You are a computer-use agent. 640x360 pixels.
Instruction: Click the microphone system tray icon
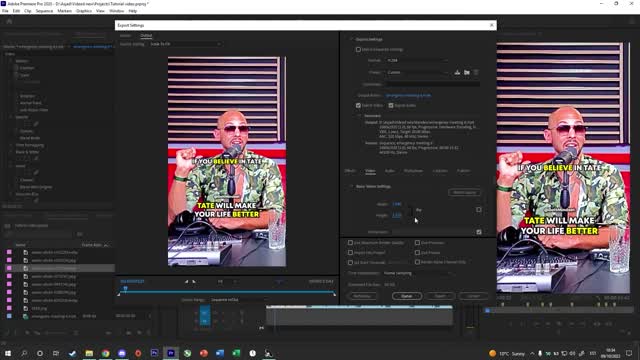point(540,353)
